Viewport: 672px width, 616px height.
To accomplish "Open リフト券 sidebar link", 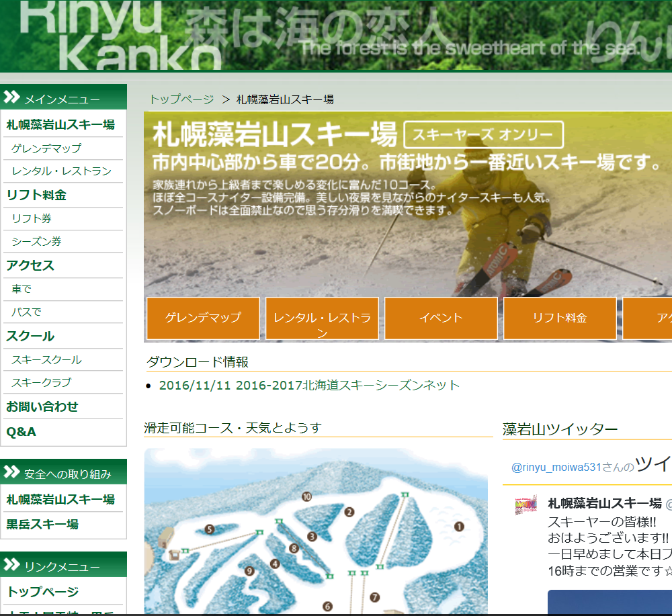I will 32,218.
